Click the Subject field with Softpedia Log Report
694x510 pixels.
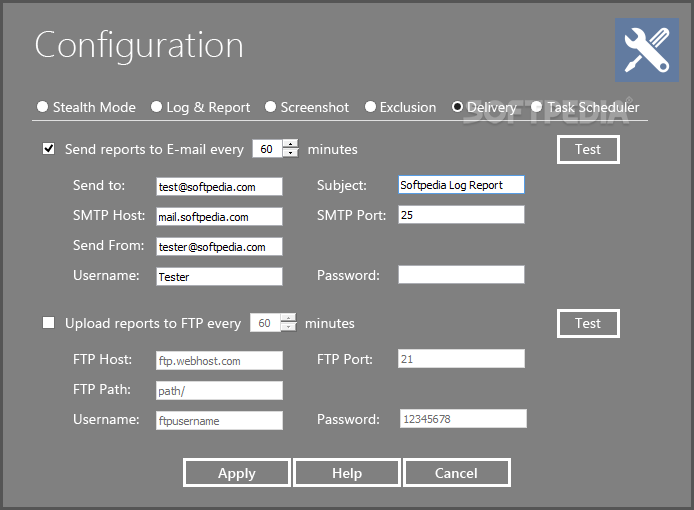tap(461, 185)
